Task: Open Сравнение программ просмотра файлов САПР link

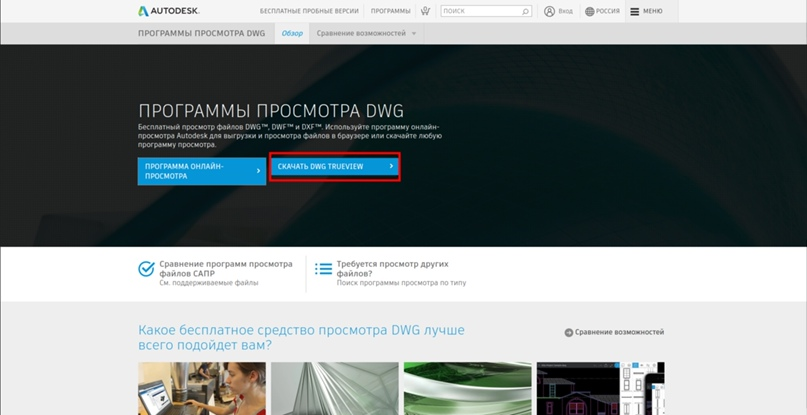Action: pyautogui.click(x=226, y=268)
